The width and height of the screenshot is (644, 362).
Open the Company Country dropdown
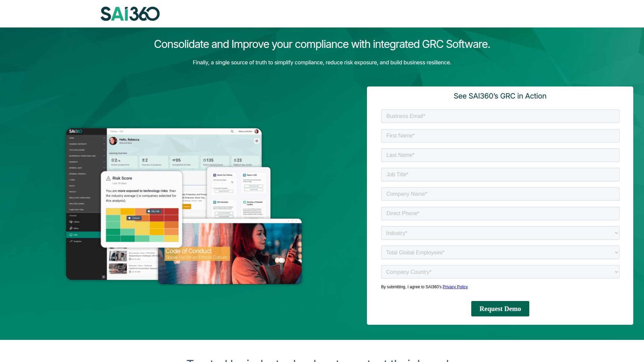[500, 272]
